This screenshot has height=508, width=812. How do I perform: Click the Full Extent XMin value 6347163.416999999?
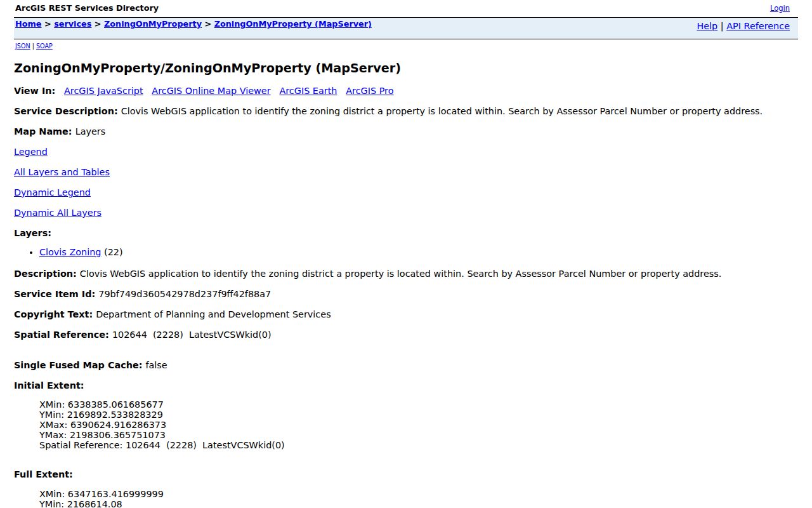click(x=115, y=494)
